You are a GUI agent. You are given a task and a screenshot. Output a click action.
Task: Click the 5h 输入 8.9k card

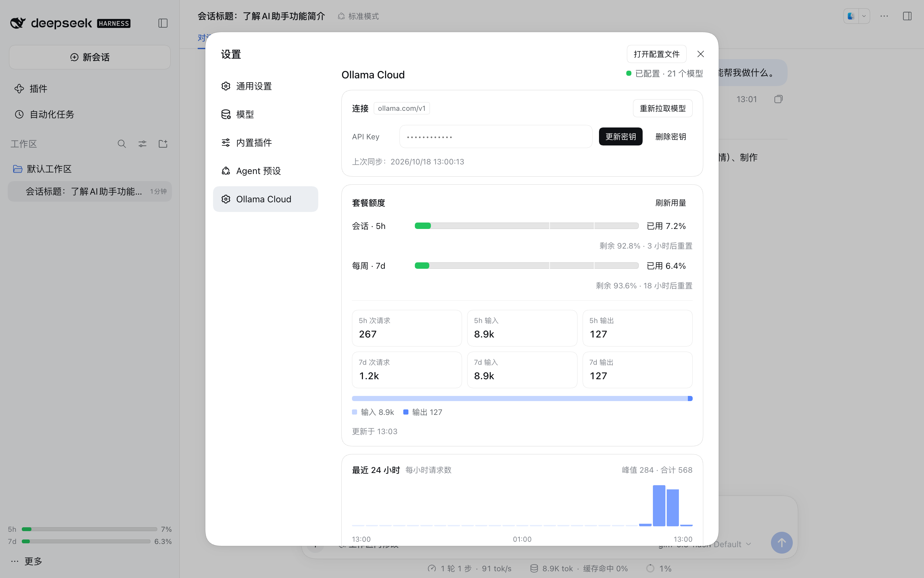point(522,328)
